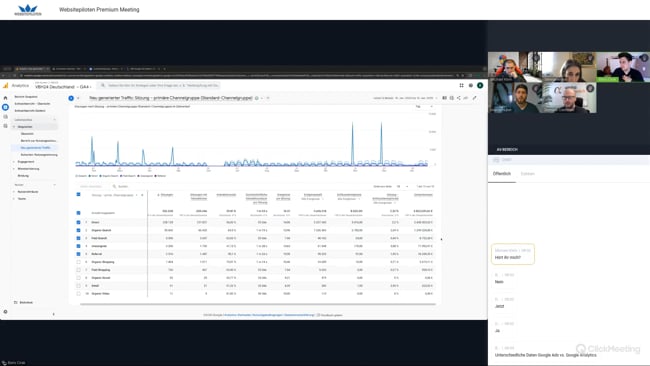This screenshot has width=650, height=366.
Task: Switch to the Öffentlich chat tab
Action: (502, 174)
